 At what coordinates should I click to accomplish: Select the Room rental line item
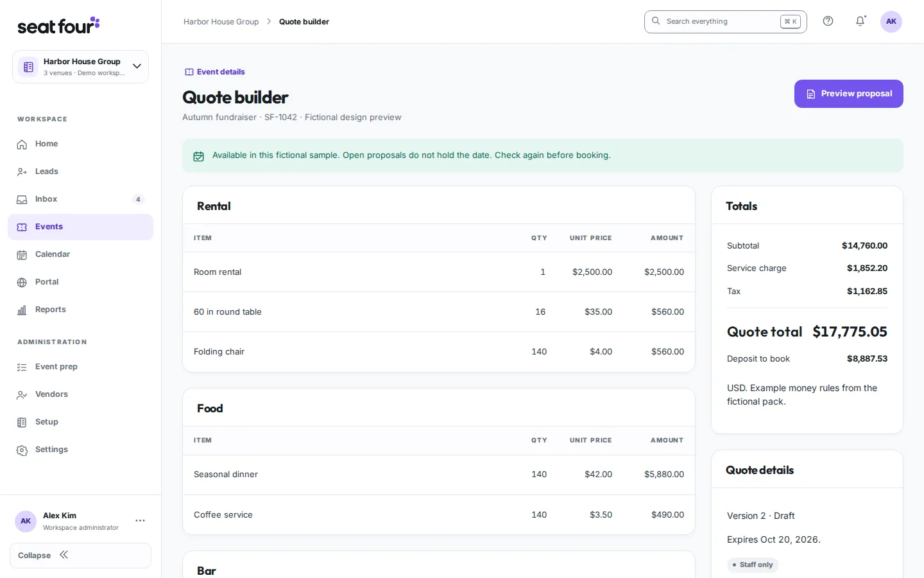(x=439, y=272)
